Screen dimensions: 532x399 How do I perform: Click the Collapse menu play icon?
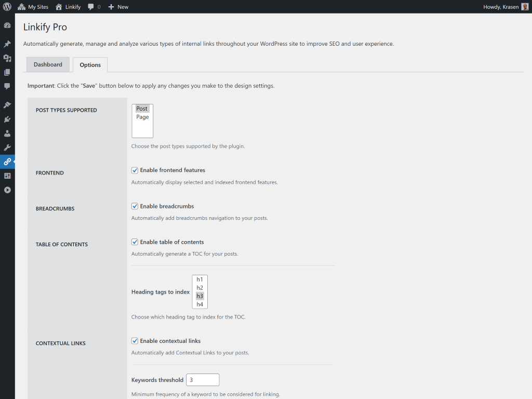point(7,190)
